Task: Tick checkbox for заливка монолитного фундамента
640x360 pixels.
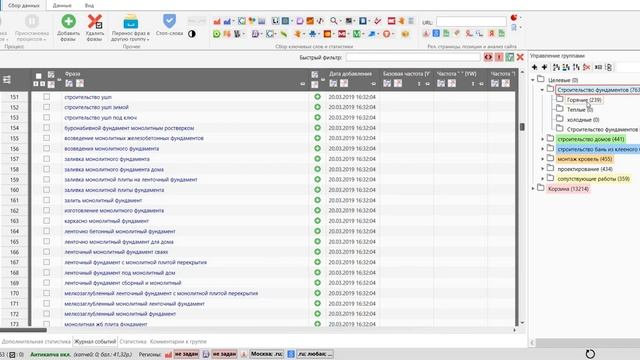Action: click(x=47, y=159)
